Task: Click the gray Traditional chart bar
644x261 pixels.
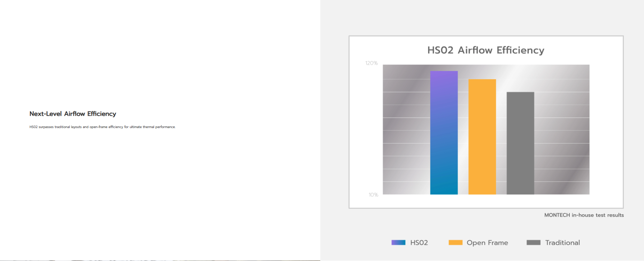Action: click(x=520, y=143)
